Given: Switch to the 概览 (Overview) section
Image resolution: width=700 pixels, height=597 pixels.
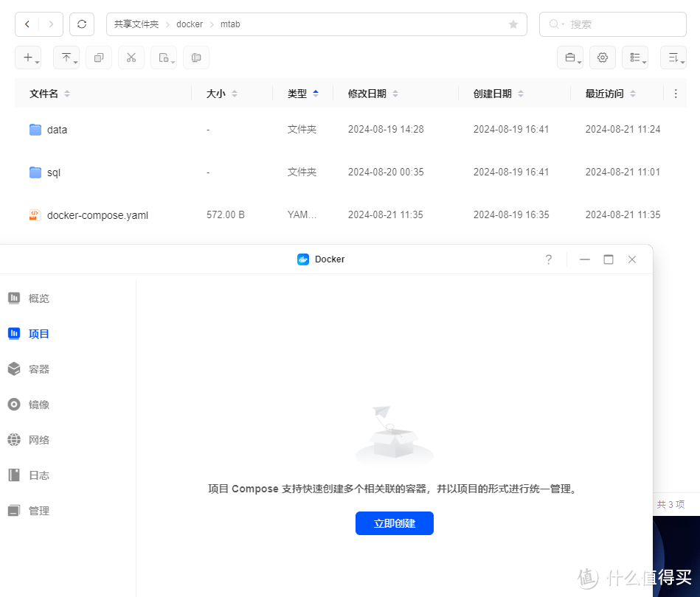Looking at the screenshot, I should [x=38, y=298].
